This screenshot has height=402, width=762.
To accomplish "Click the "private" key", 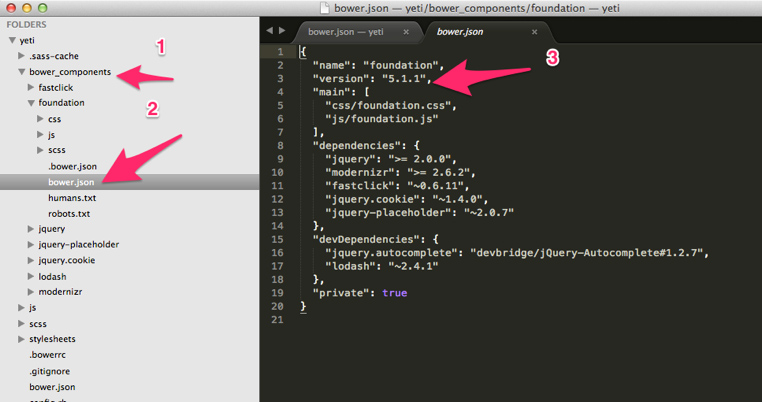I will tap(341, 293).
